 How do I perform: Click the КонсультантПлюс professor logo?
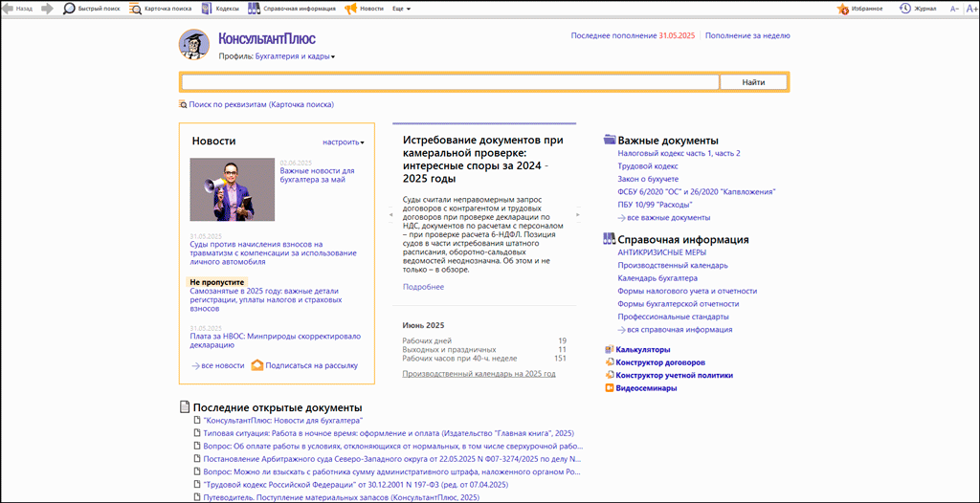click(193, 44)
